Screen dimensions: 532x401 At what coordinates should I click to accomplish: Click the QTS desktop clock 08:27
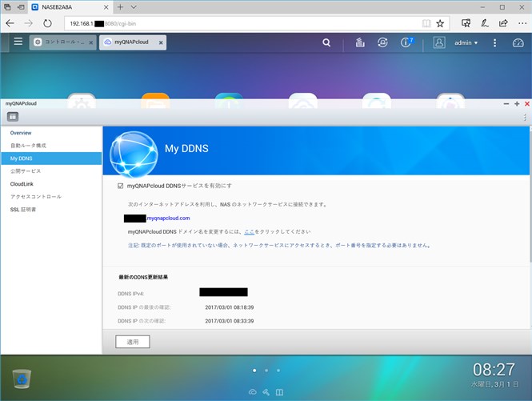pos(494,370)
